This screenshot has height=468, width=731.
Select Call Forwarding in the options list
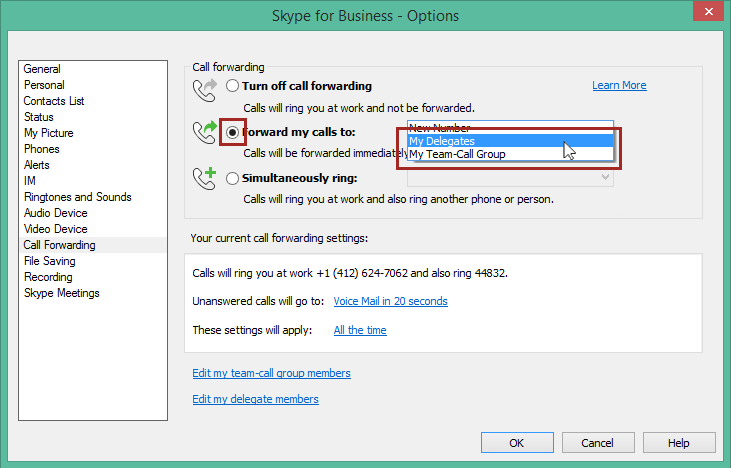tap(92, 245)
